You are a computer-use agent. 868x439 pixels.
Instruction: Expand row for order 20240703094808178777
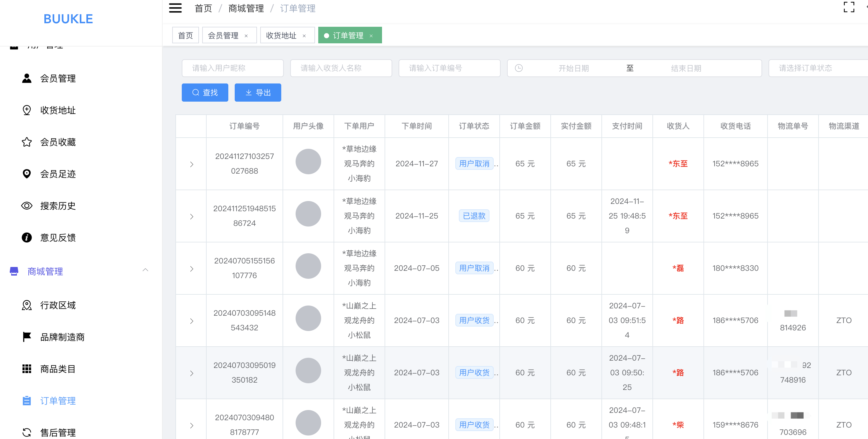191,426
